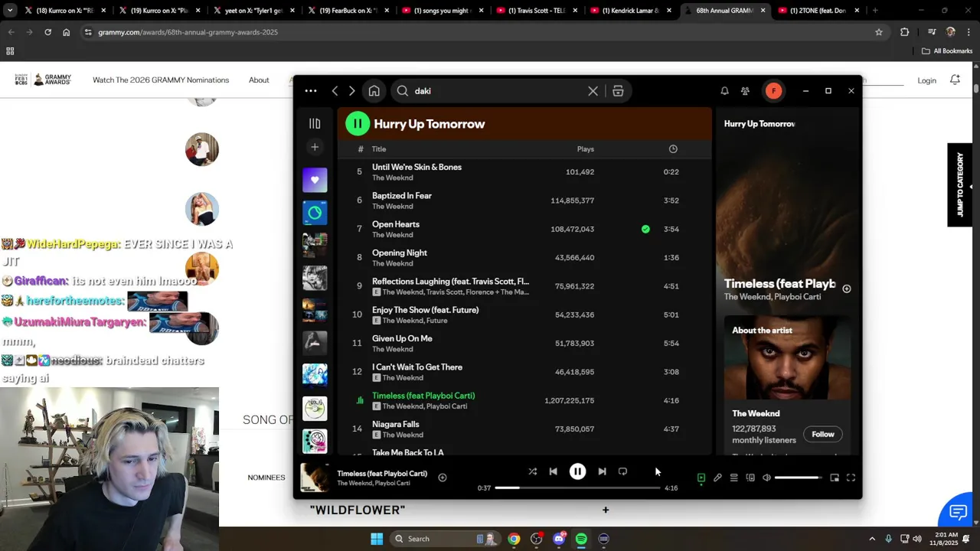980x551 pixels.
Task: Toggle repeat in the Spotify player
Action: pyautogui.click(x=622, y=471)
